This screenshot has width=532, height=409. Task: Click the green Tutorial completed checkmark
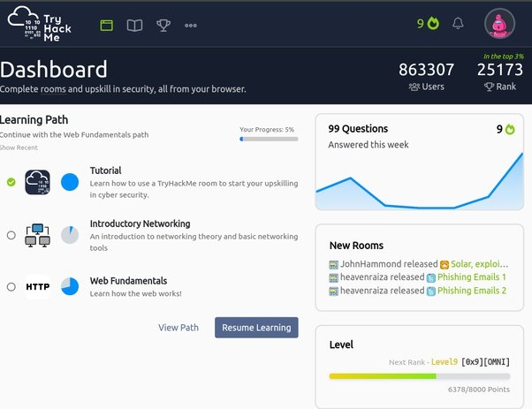pos(11,182)
